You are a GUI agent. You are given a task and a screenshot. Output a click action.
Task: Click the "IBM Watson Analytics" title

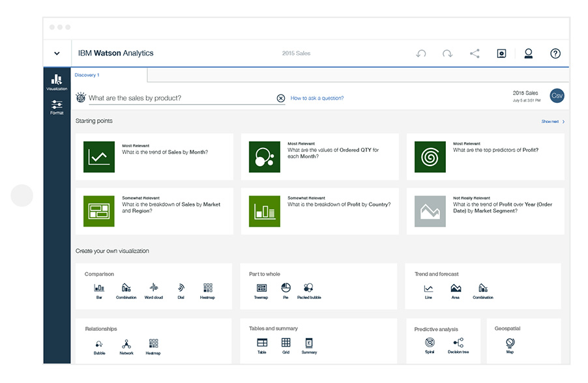click(x=115, y=53)
